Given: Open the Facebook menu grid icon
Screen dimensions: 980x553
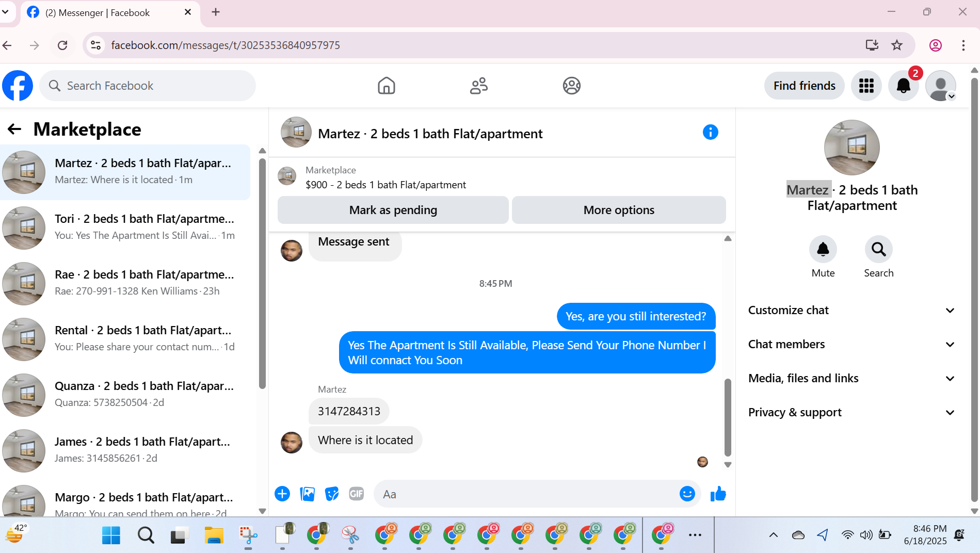Looking at the screenshot, I should 866,86.
